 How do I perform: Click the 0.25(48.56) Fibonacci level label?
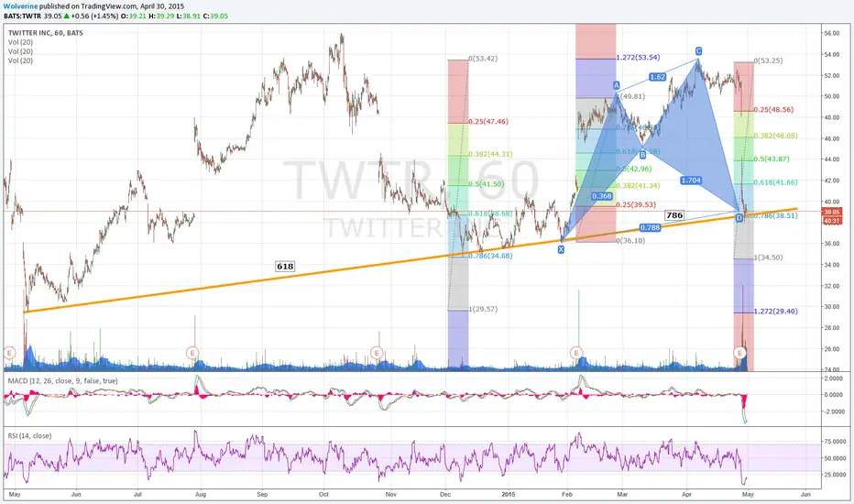pos(774,110)
